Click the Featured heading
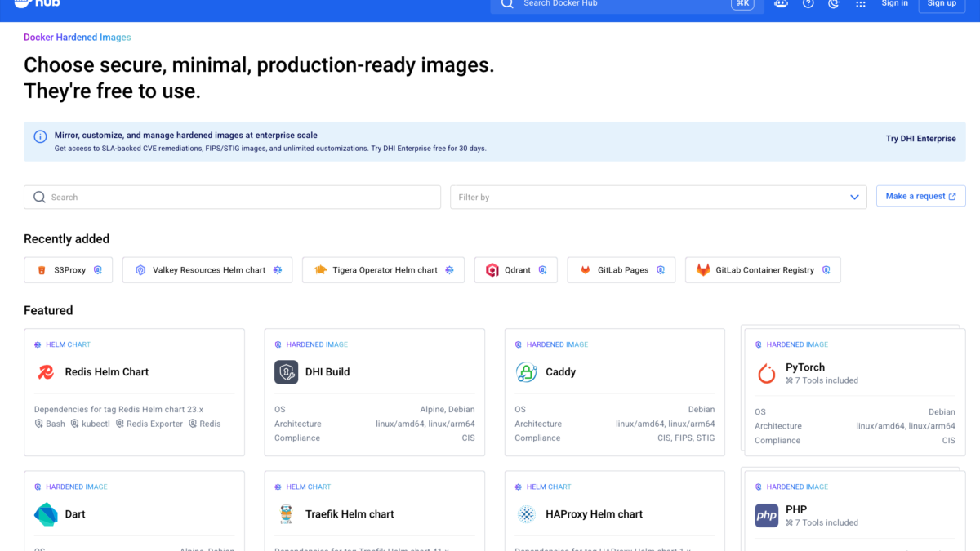Viewport: 980px width, 551px height. (x=48, y=310)
